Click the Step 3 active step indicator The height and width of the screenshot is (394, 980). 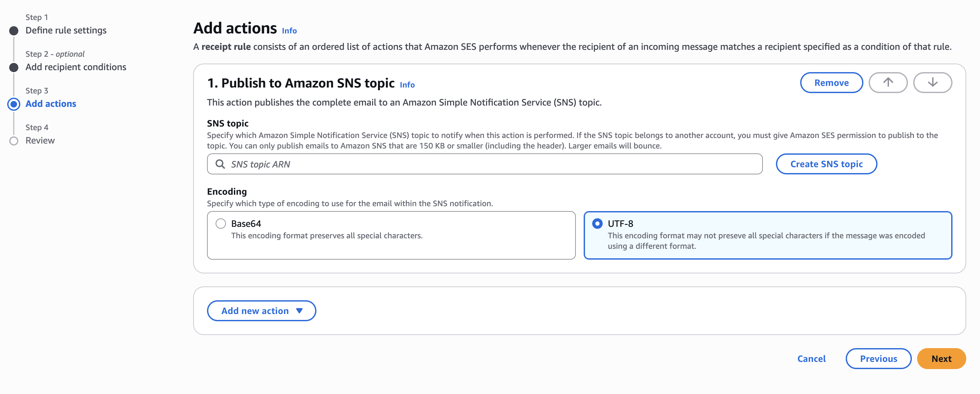point(14,104)
